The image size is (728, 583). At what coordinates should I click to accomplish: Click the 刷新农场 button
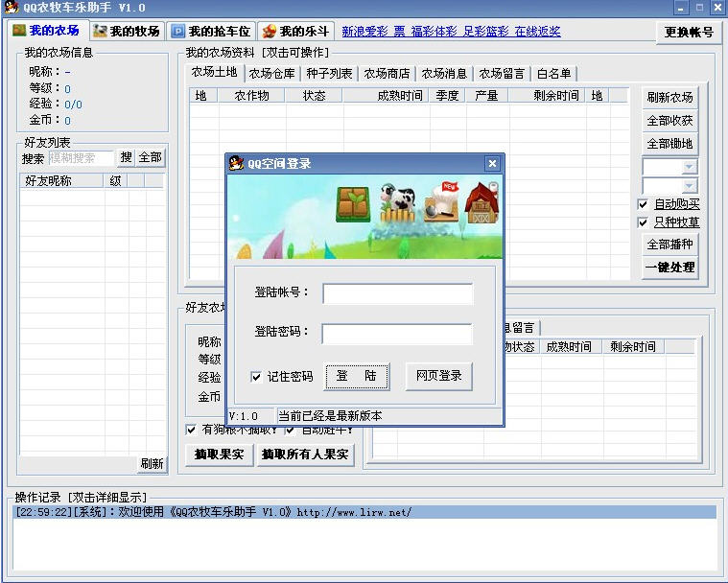(669, 98)
